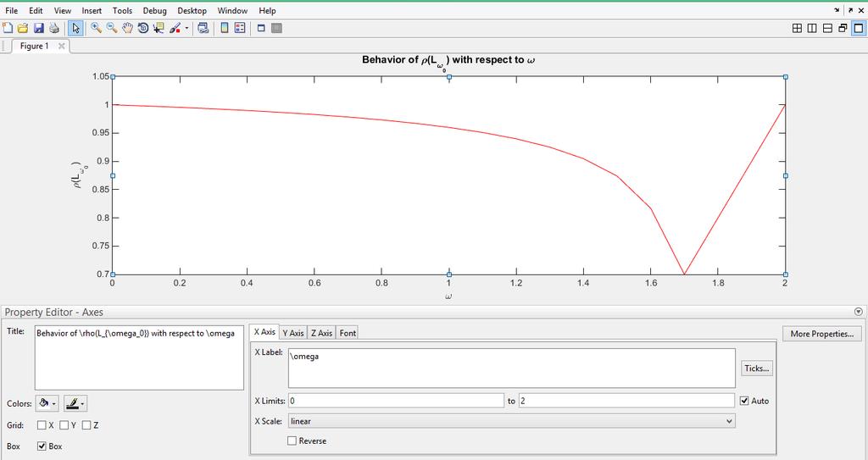Open the brush color dropdown arrow
The image size is (868, 460).
click(186, 28)
